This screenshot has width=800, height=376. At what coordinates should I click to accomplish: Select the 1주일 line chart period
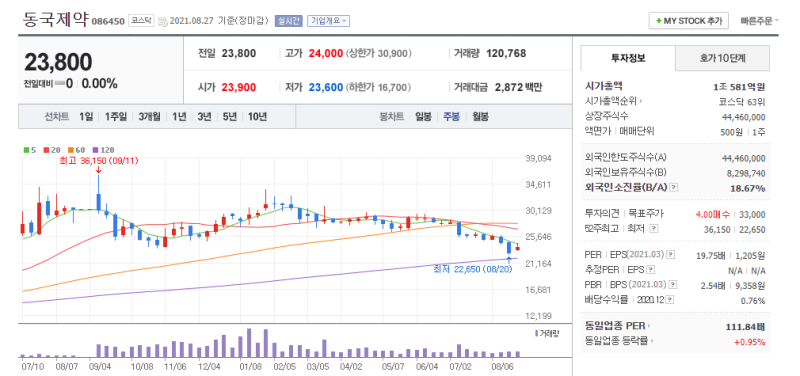pyautogui.click(x=116, y=117)
